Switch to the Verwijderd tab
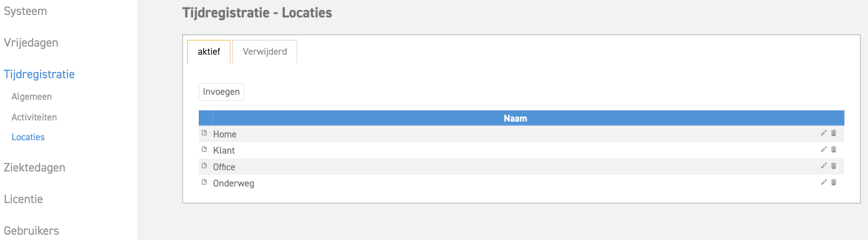The width and height of the screenshot is (868, 240). coord(265,51)
